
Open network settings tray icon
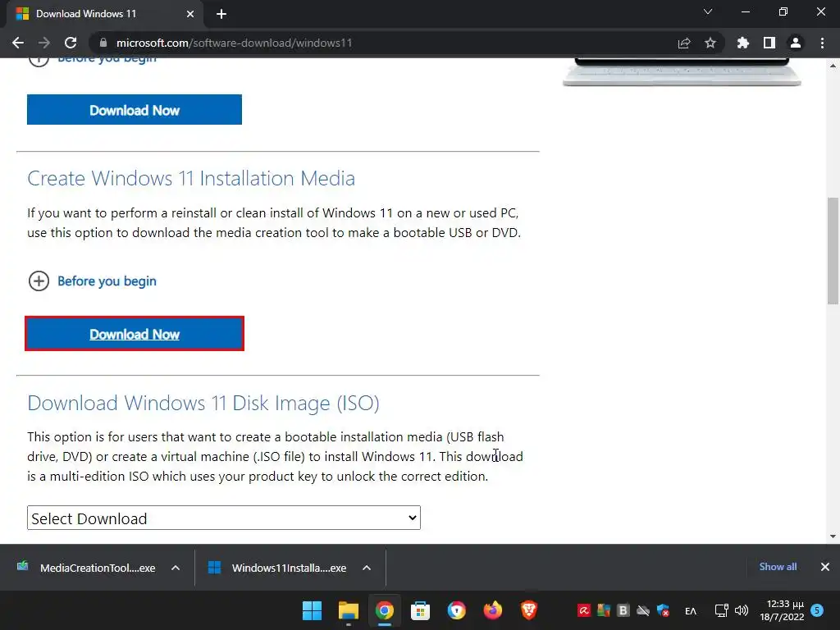[x=722, y=610]
